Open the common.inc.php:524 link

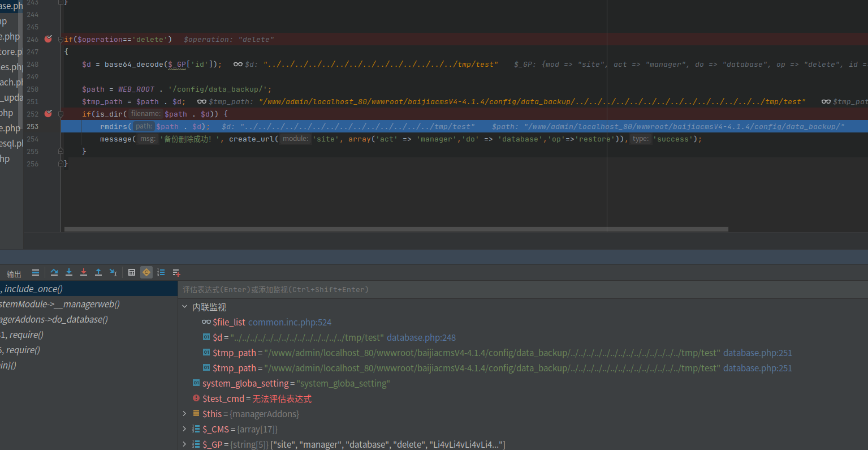(x=290, y=322)
